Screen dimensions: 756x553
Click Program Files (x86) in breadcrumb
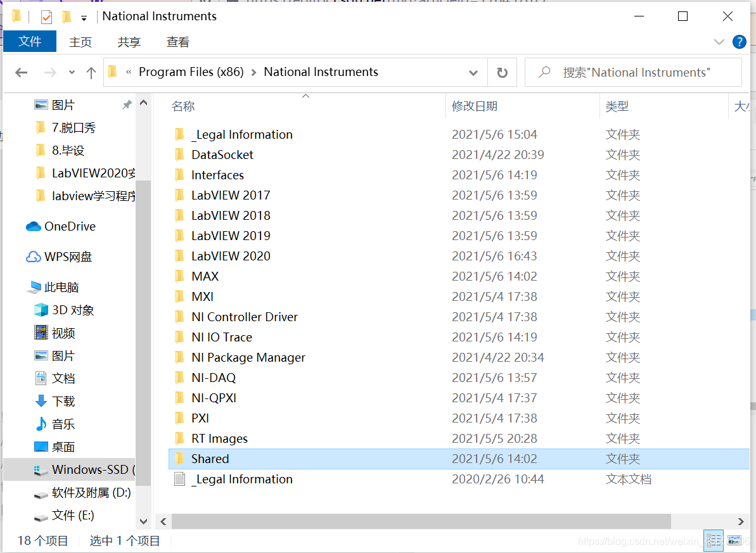click(x=191, y=72)
